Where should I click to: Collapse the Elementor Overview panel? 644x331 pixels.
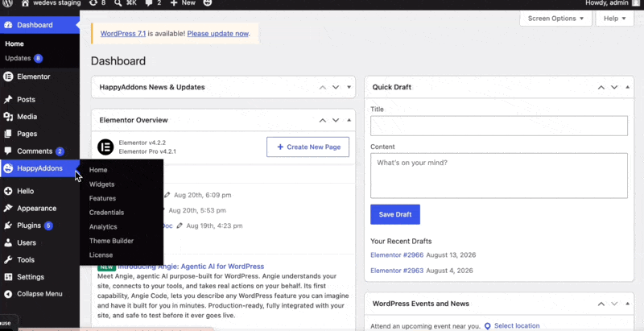pyautogui.click(x=349, y=120)
